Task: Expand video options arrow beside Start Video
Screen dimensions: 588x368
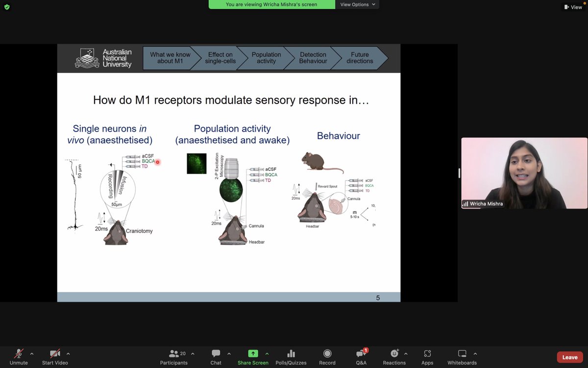Action: (68, 354)
